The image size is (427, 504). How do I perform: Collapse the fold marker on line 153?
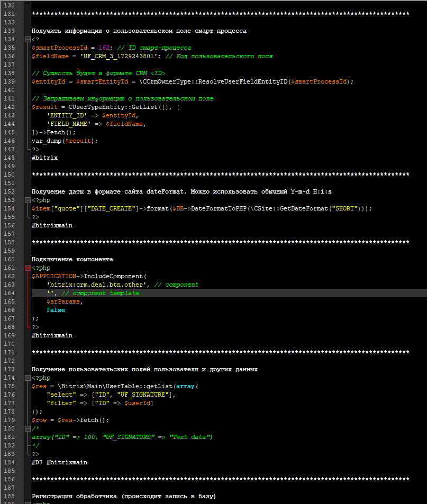[28, 200]
